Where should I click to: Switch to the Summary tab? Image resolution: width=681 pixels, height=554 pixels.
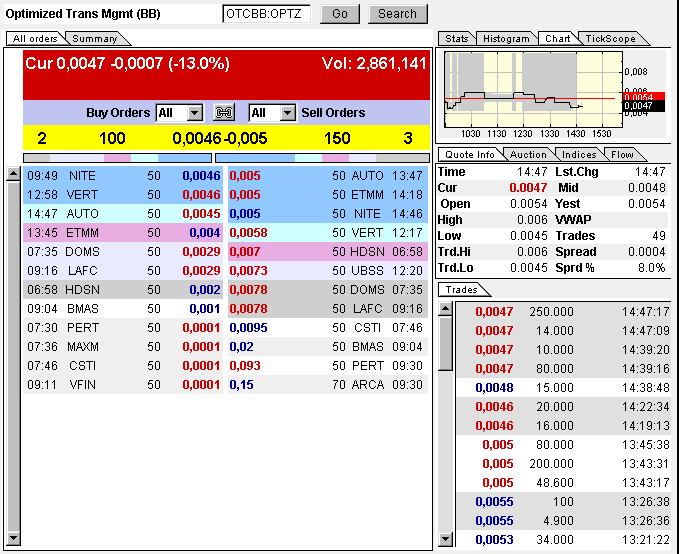(x=95, y=39)
